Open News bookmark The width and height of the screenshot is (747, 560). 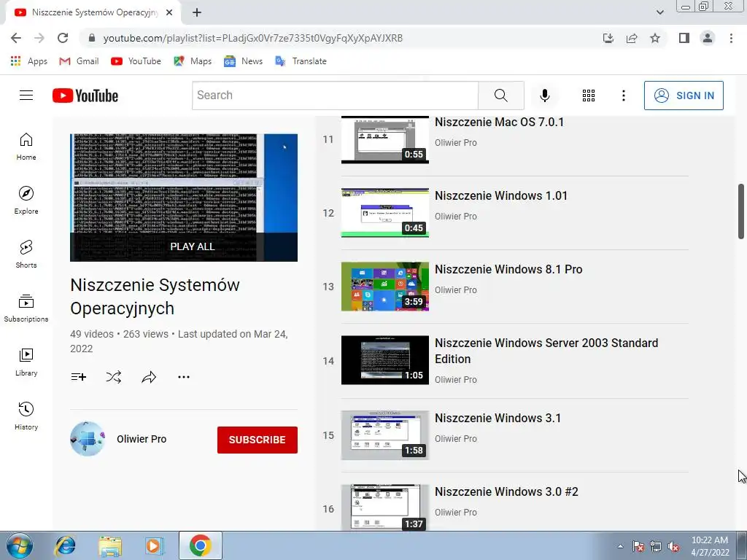[244, 61]
